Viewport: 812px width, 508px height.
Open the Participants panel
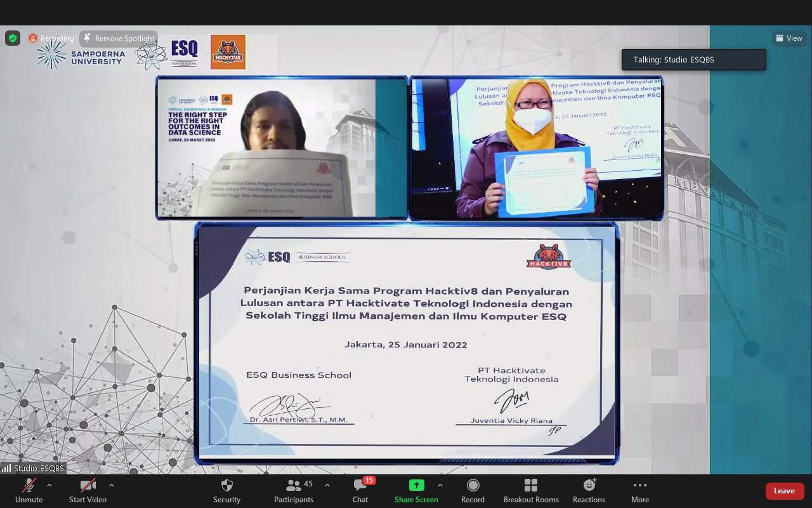point(294,490)
